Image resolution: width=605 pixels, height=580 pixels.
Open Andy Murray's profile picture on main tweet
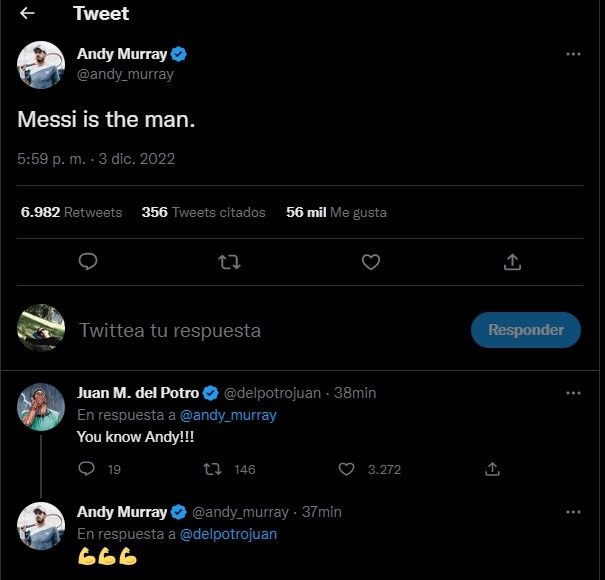point(41,65)
